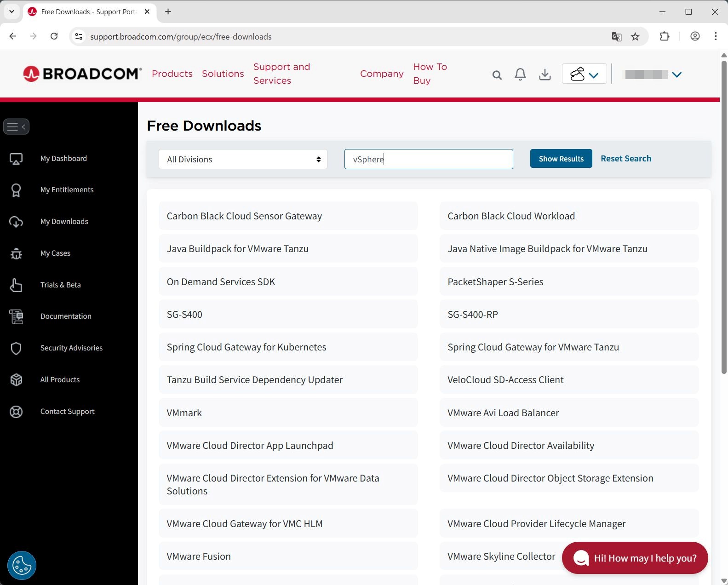728x585 pixels.
Task: Click the My Cases bug icon
Action: point(16,253)
